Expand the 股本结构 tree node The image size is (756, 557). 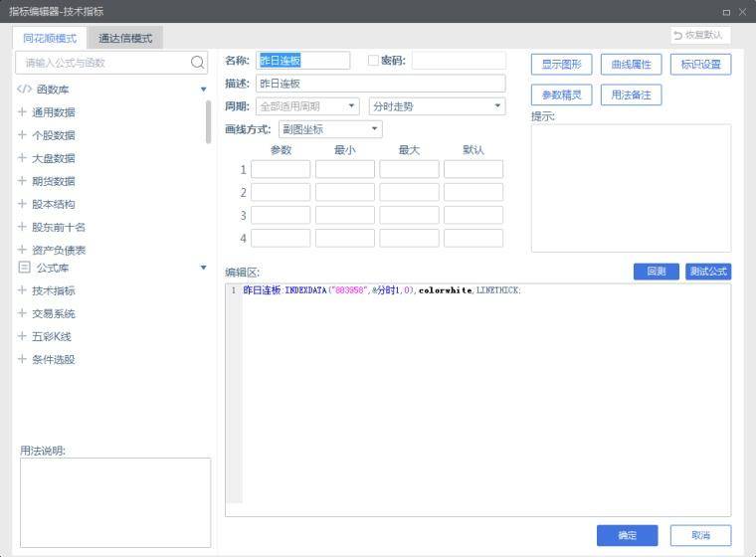pyautogui.click(x=22, y=204)
